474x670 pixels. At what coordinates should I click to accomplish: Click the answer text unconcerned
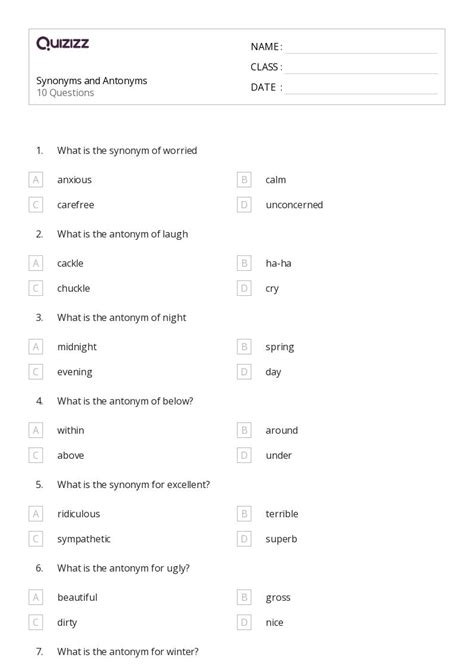294,205
